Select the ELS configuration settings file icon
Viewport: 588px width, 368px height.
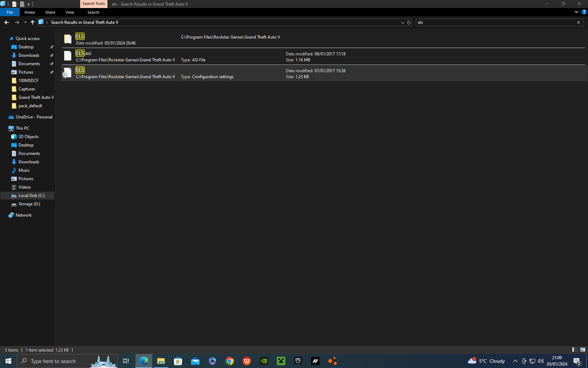[67, 73]
